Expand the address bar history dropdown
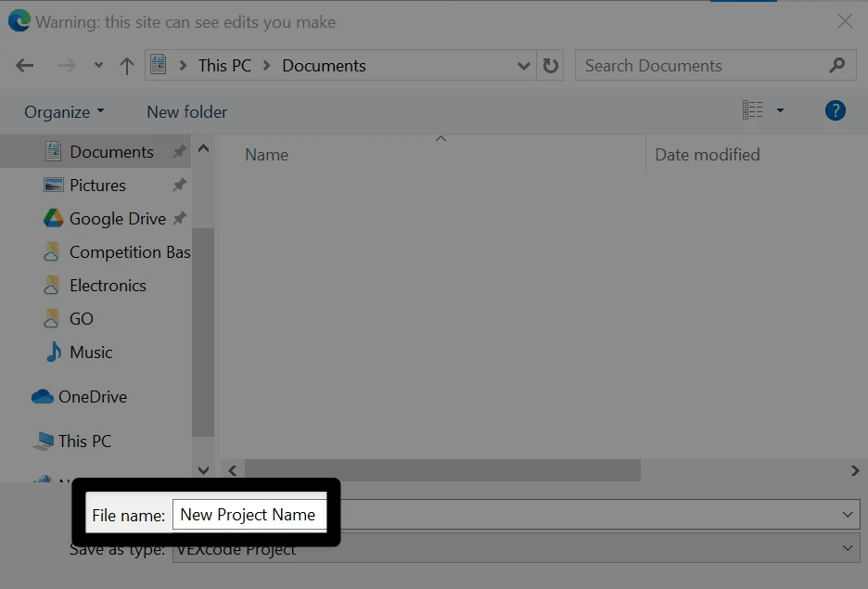Screen dimensions: 868x589 click(x=524, y=65)
